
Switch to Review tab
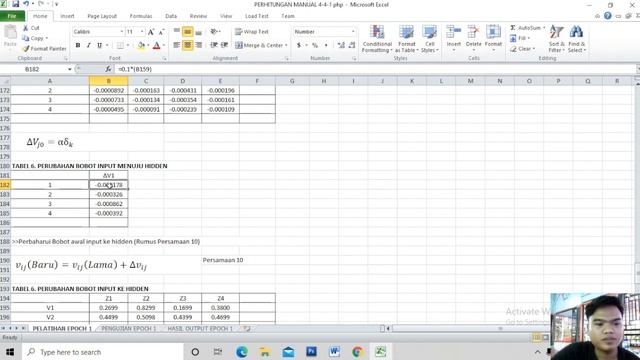(x=198, y=16)
